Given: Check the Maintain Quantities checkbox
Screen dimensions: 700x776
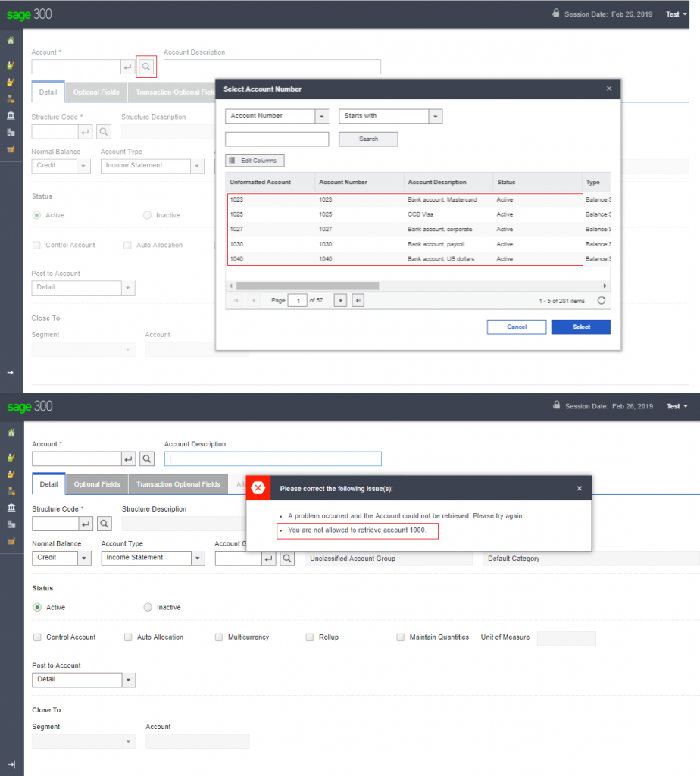Looking at the screenshot, I should tap(400, 637).
